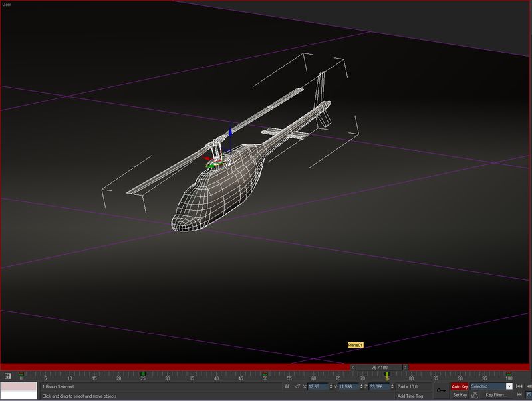This screenshot has width=532, height=401.
Task: Select the keyframe marker at frame 50
Action: pyautogui.click(x=265, y=374)
